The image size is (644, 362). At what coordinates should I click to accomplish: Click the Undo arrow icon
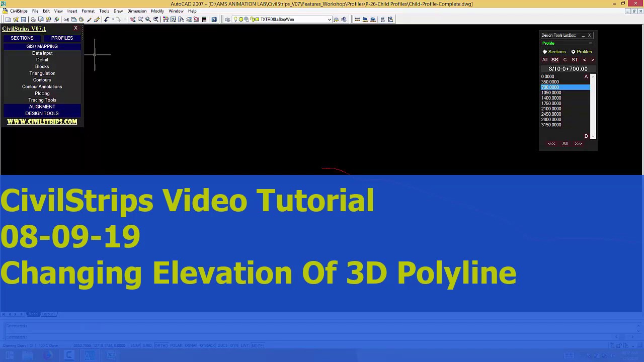pyautogui.click(x=107, y=19)
